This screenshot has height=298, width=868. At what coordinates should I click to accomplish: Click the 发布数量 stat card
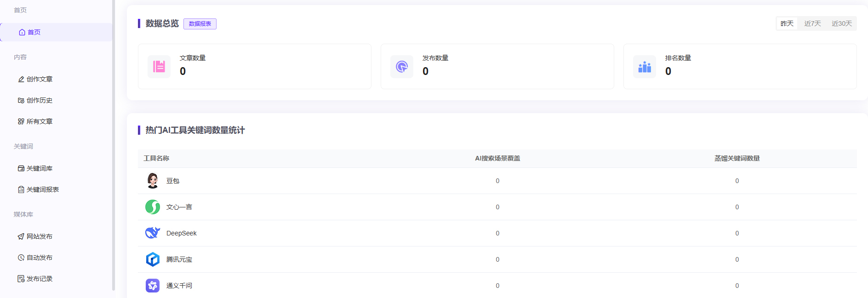click(497, 67)
